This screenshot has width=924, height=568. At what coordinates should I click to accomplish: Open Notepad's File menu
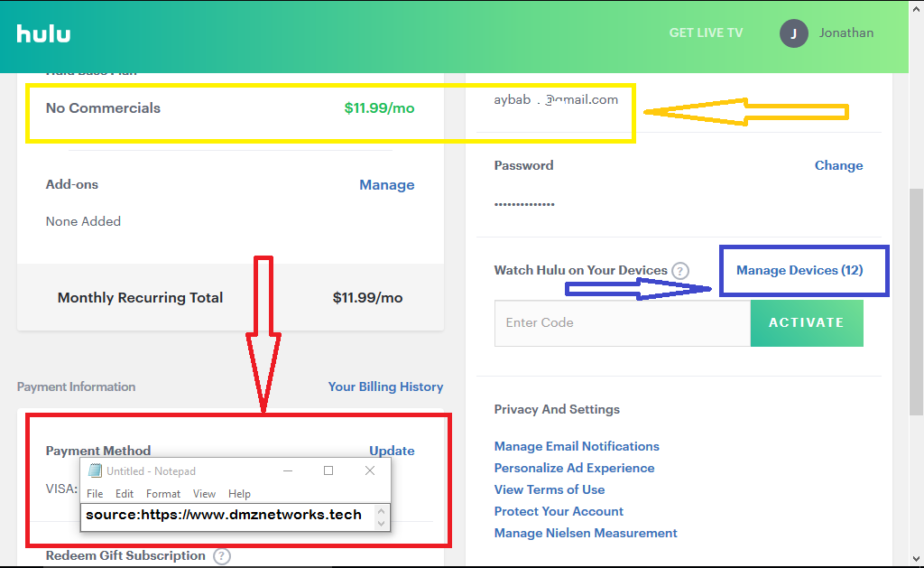point(95,494)
